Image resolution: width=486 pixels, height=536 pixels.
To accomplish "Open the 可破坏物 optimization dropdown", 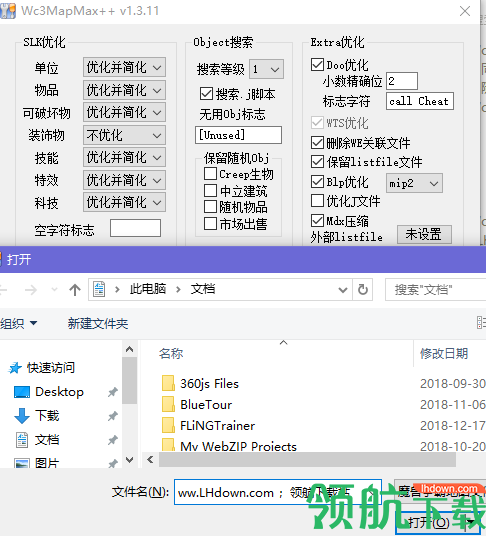I will [124, 112].
